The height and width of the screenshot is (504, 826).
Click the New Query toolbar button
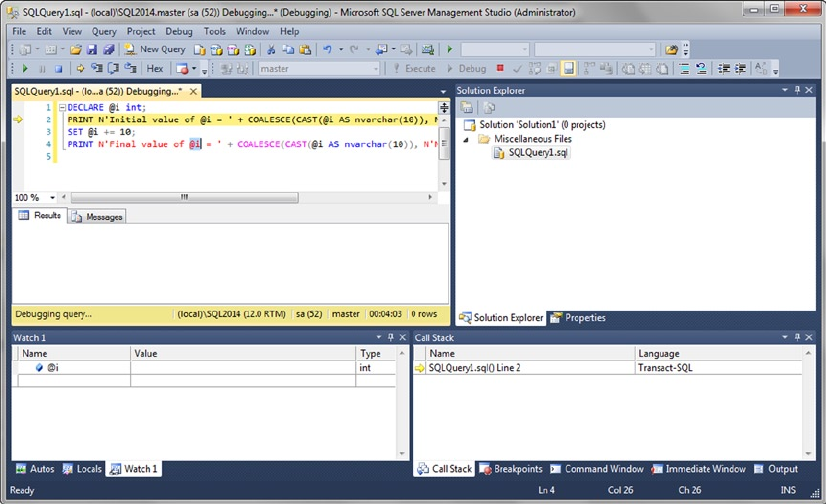[x=154, y=49]
